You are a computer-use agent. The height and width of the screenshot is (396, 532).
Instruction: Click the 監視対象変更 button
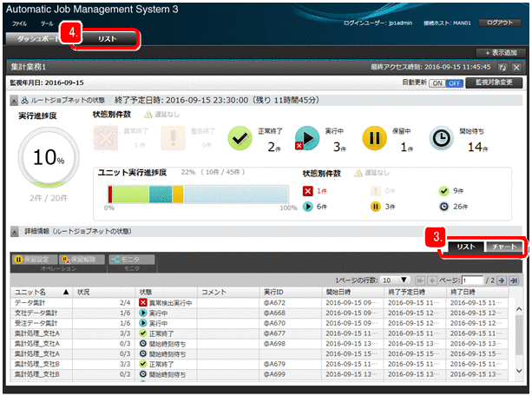pos(495,82)
